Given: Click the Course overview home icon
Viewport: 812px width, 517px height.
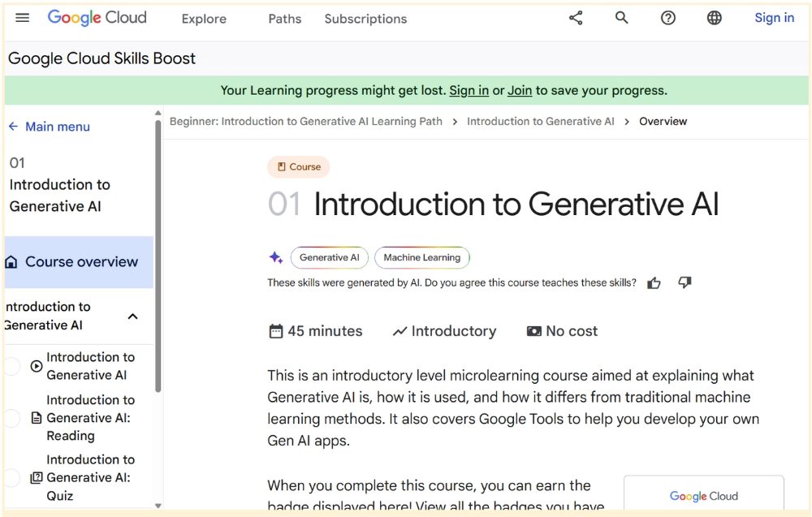Looking at the screenshot, I should click(11, 262).
